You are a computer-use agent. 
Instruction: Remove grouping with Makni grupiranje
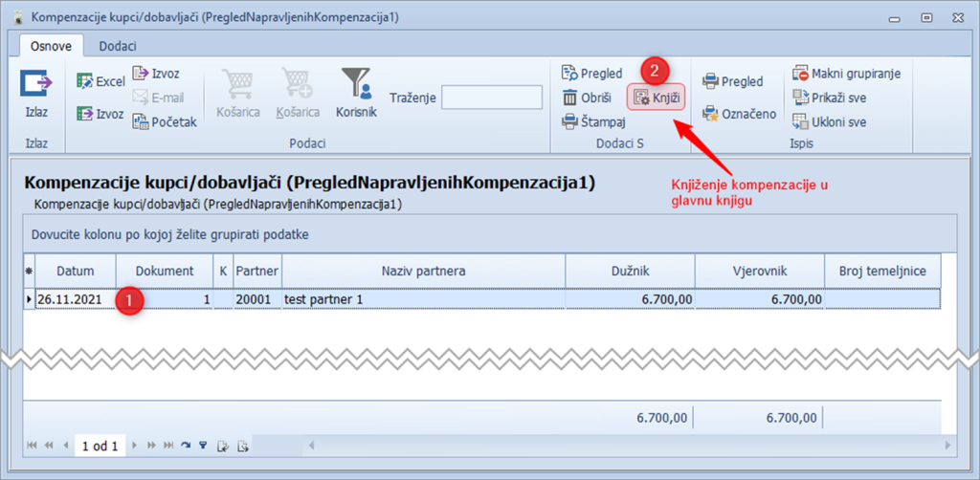tap(846, 74)
